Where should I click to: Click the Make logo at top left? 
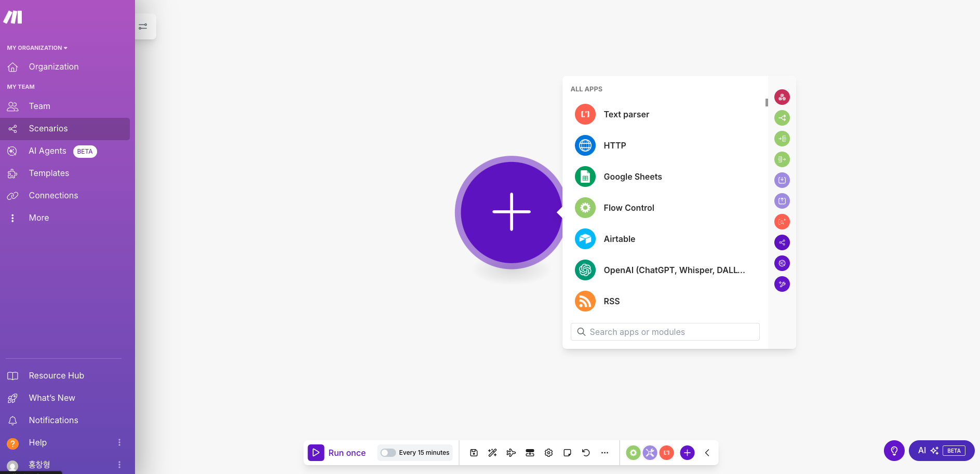click(13, 17)
